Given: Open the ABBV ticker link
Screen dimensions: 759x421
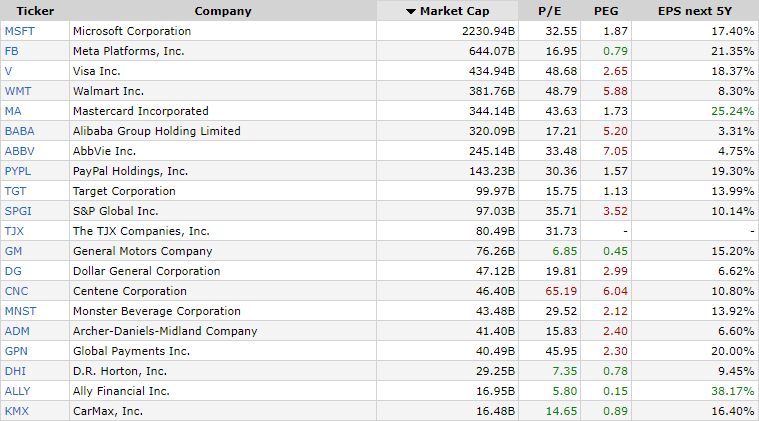Looking at the screenshot, I should (x=19, y=151).
